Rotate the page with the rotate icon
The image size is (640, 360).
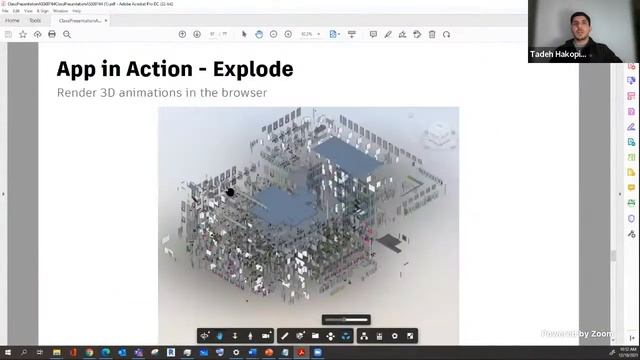447,35
